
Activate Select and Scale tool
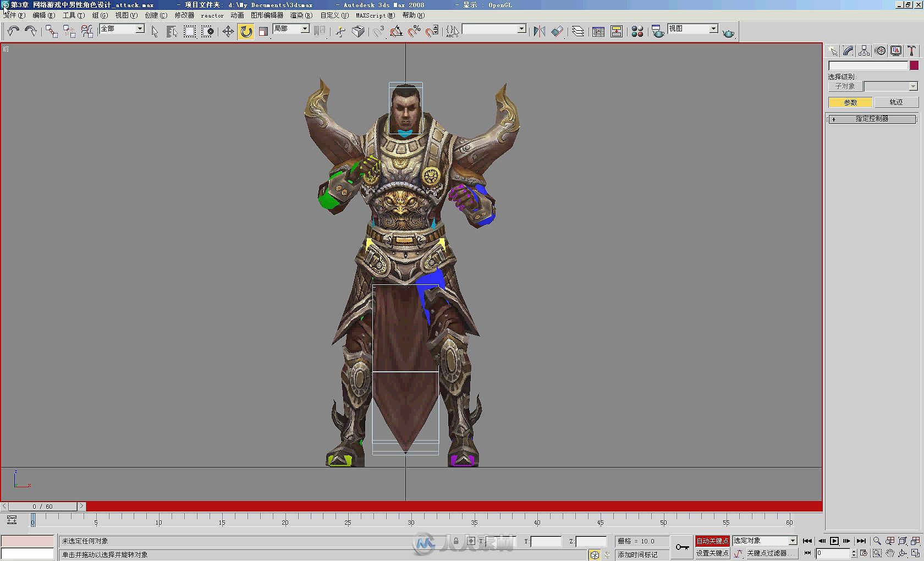click(x=263, y=31)
